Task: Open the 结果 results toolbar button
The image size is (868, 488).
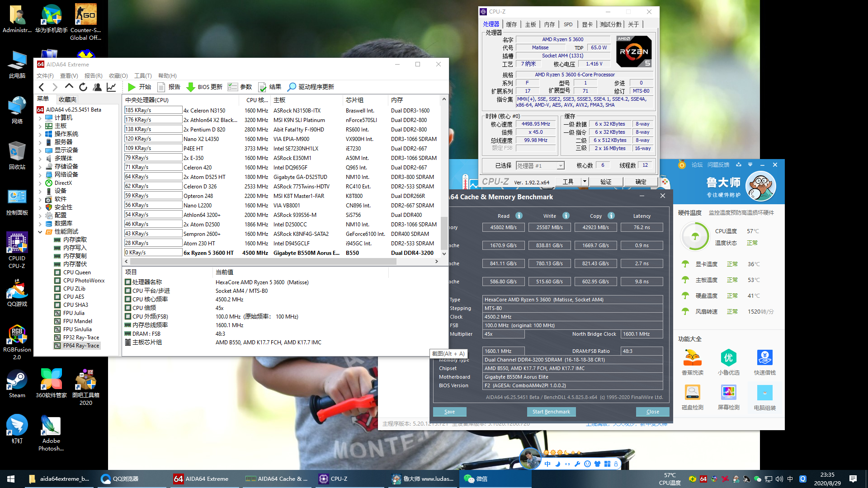Action: pyautogui.click(x=269, y=87)
